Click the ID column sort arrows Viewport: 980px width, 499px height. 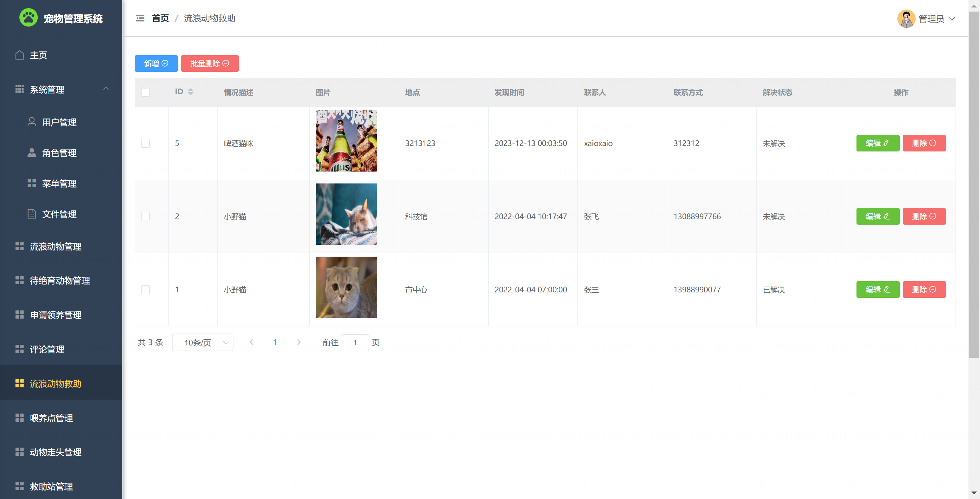click(x=191, y=92)
